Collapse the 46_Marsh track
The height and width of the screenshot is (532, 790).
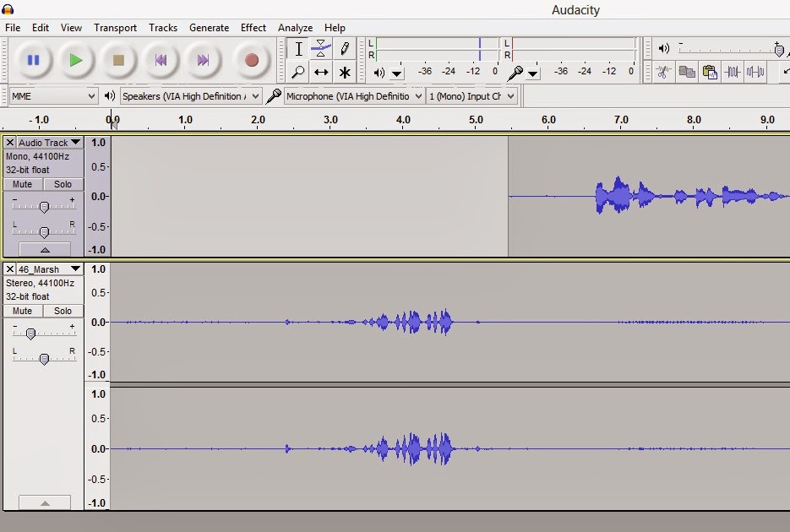(x=45, y=502)
